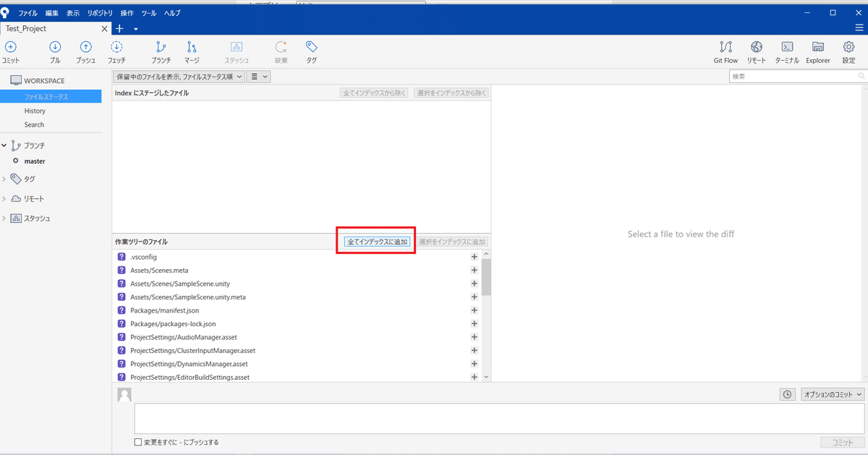Open the 保留中のファイルを表示 filter dropdown
This screenshot has height=455, width=868.
pos(179,76)
